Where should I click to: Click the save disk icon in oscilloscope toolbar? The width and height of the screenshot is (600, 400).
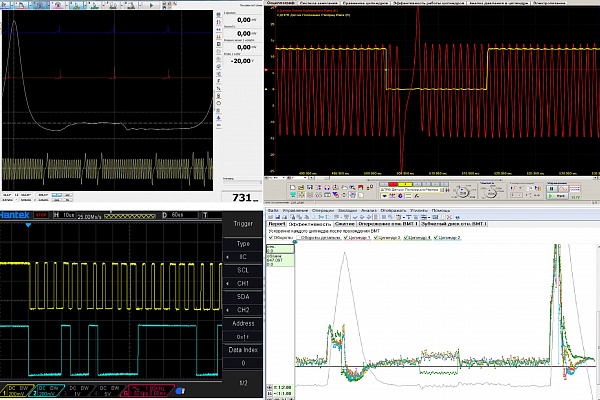point(310,188)
